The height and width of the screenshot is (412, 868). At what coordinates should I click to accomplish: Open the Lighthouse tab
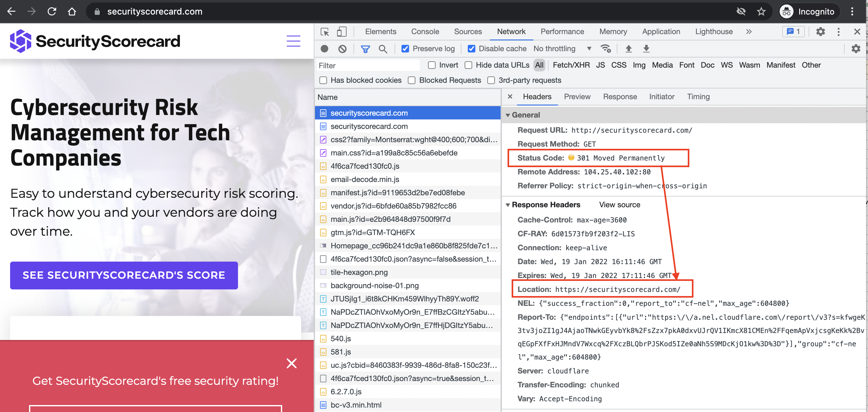coord(714,31)
